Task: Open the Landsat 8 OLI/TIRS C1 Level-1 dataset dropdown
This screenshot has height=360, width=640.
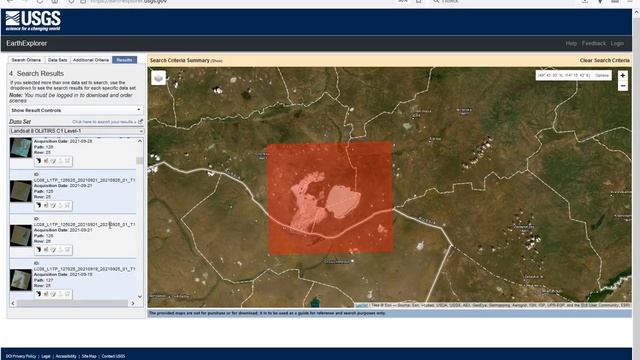Action: tap(76, 131)
